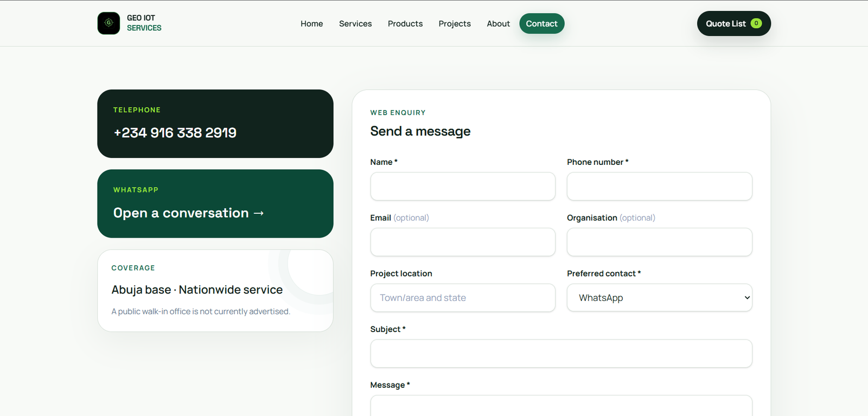The width and height of the screenshot is (868, 416).
Task: Click the COVERAGE label
Action: pos(133,268)
